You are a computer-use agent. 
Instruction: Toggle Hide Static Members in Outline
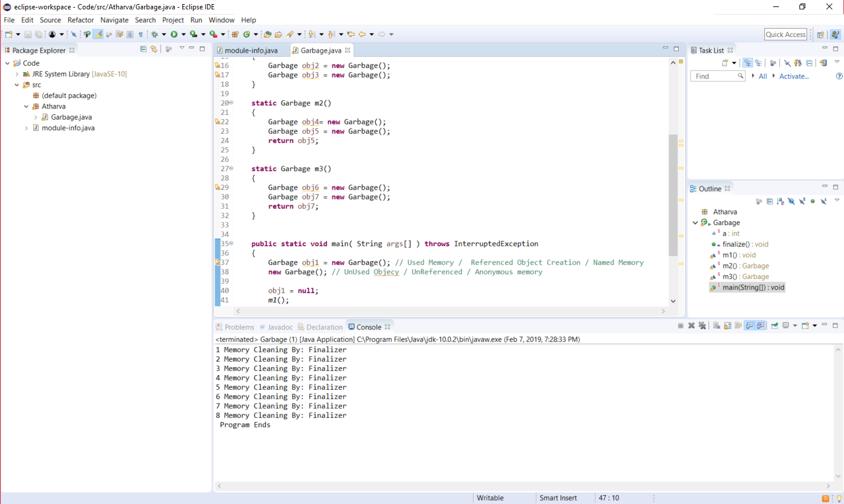(x=802, y=201)
